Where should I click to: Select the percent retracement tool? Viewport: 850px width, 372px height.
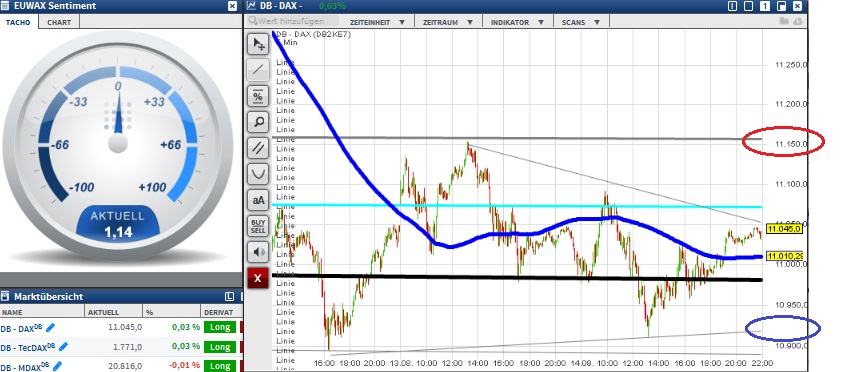[259, 96]
